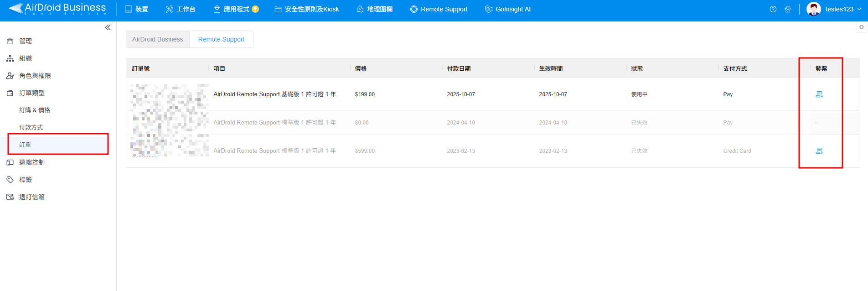This screenshot has height=291, width=868.
Task: Click the 生效時間 column header
Action: 551,68
